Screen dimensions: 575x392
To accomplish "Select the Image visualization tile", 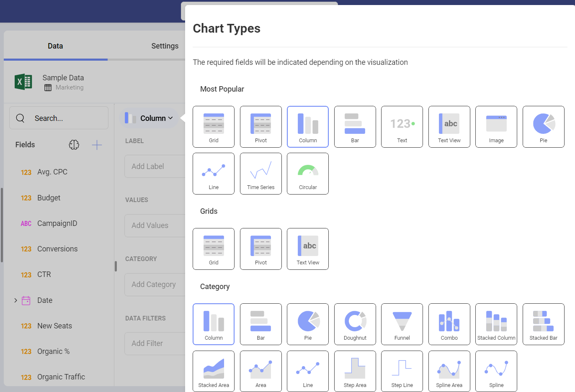I will click(496, 127).
